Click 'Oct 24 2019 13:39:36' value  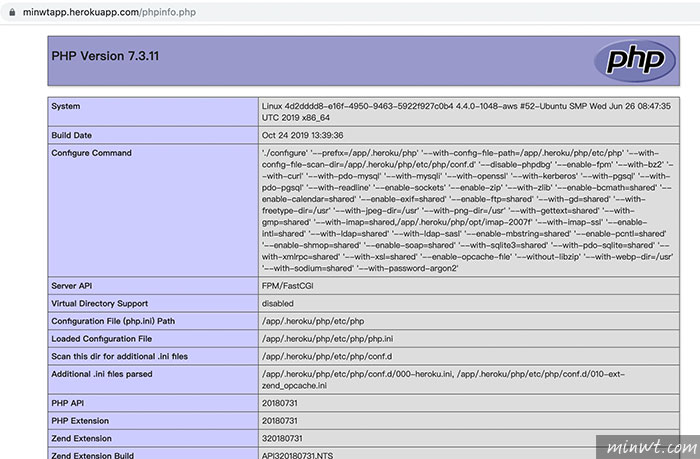(303, 135)
